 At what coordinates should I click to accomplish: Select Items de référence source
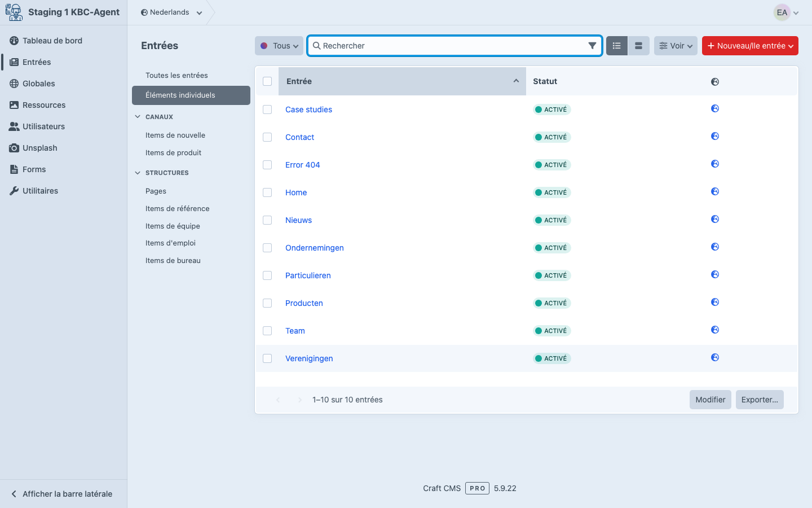pyautogui.click(x=191, y=209)
